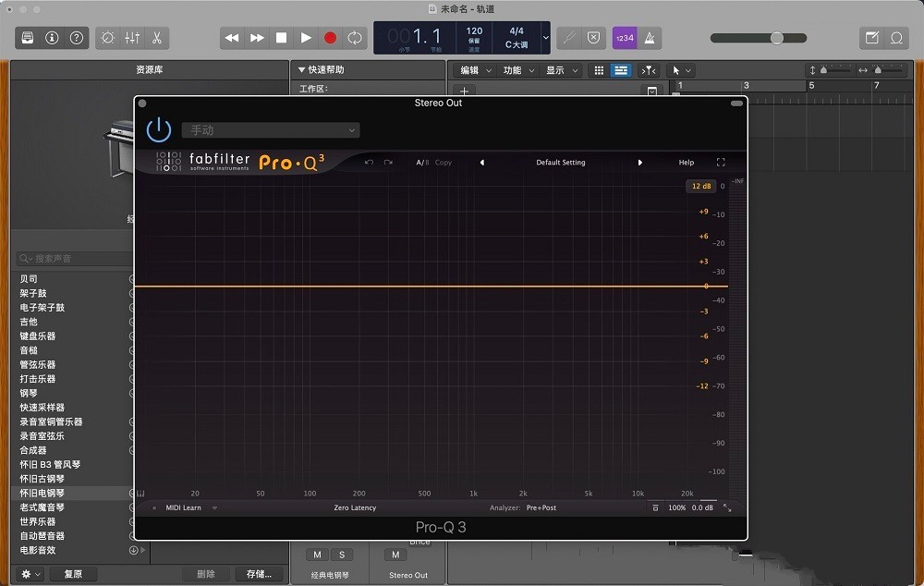Switch A/B state in Pro-Q 3
The width and height of the screenshot is (924, 586).
422,162
